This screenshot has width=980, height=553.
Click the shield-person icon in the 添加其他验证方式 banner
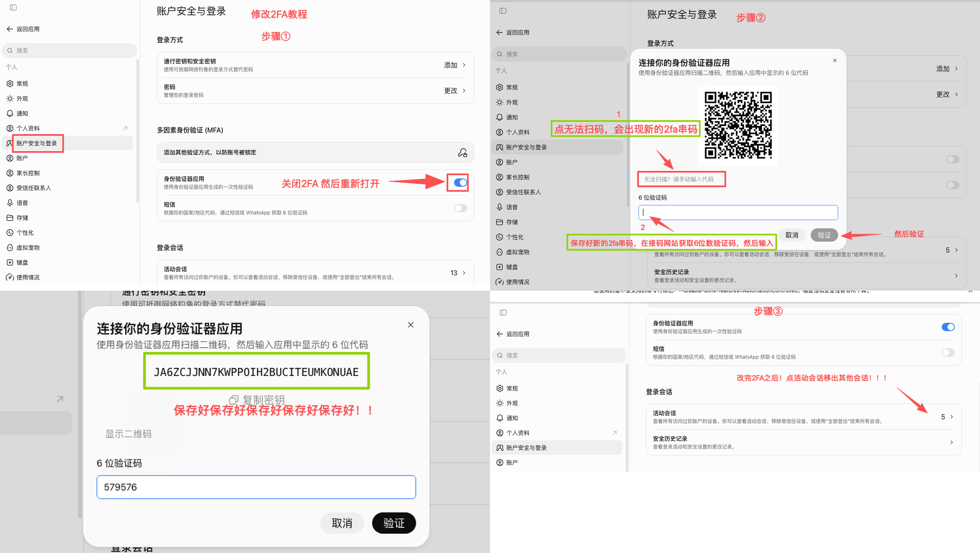[462, 152]
